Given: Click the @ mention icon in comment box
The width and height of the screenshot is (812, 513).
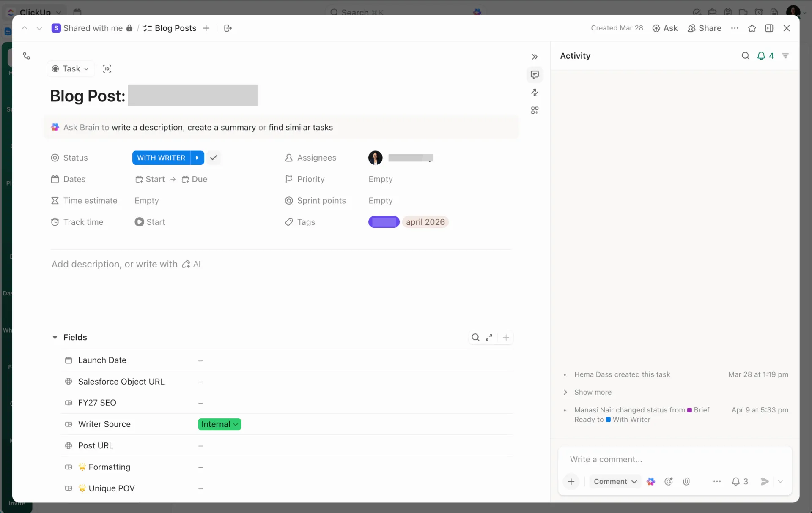Looking at the screenshot, I should pos(669,481).
